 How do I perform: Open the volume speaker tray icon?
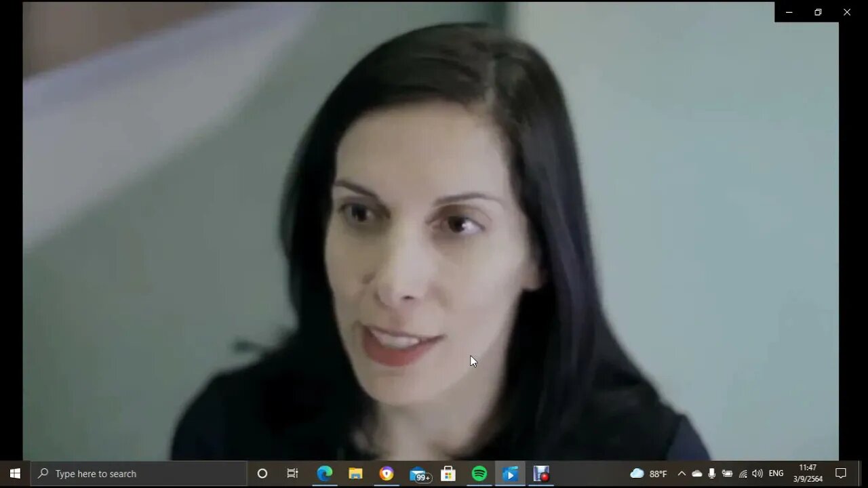[x=757, y=474]
